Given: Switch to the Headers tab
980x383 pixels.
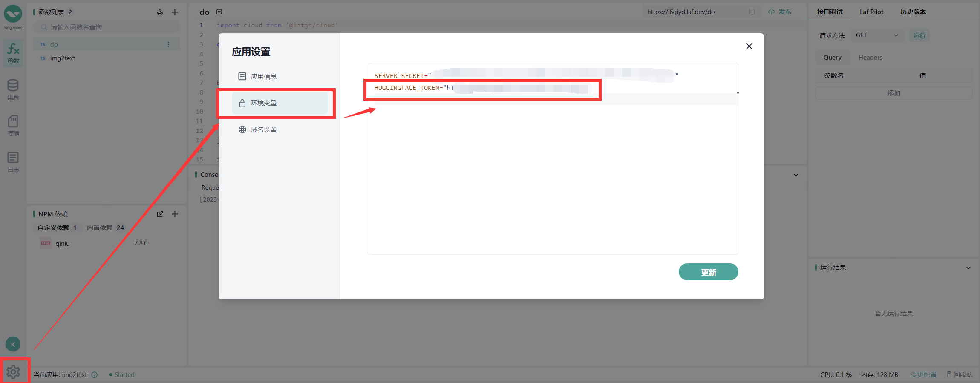Looking at the screenshot, I should (870, 58).
